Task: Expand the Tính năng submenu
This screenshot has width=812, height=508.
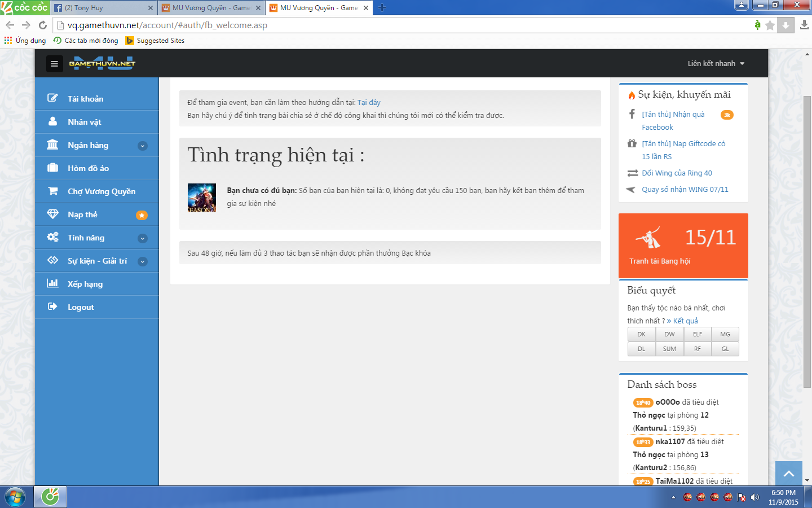Action: (143, 238)
